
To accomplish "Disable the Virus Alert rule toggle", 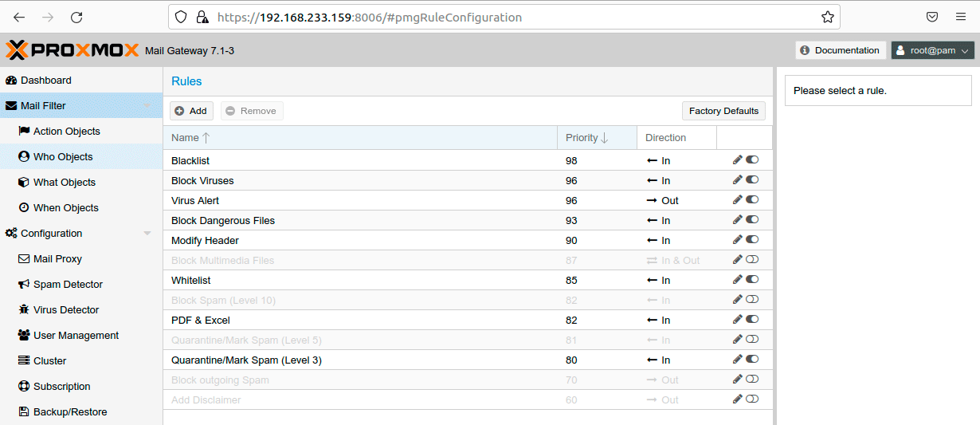I will pyautogui.click(x=752, y=199).
